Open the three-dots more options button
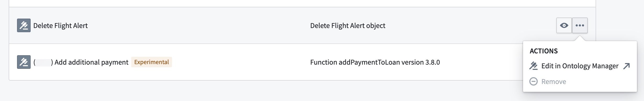644x101 pixels. pyautogui.click(x=580, y=25)
